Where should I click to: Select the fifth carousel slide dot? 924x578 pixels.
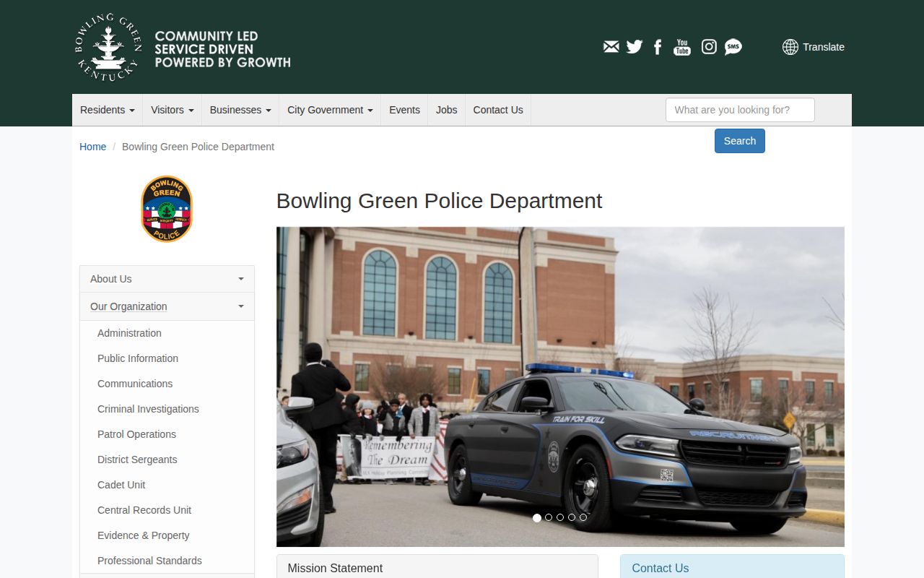(x=583, y=517)
